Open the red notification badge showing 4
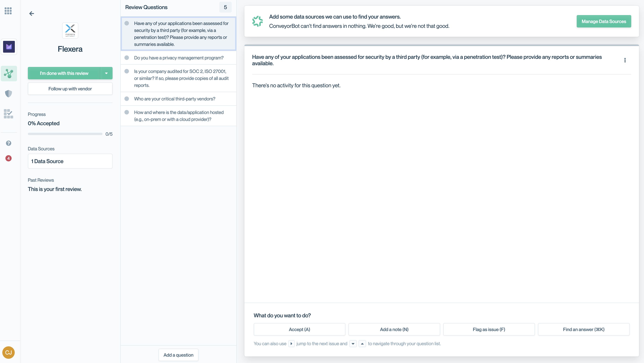This screenshot has width=644, height=363. [x=9, y=158]
